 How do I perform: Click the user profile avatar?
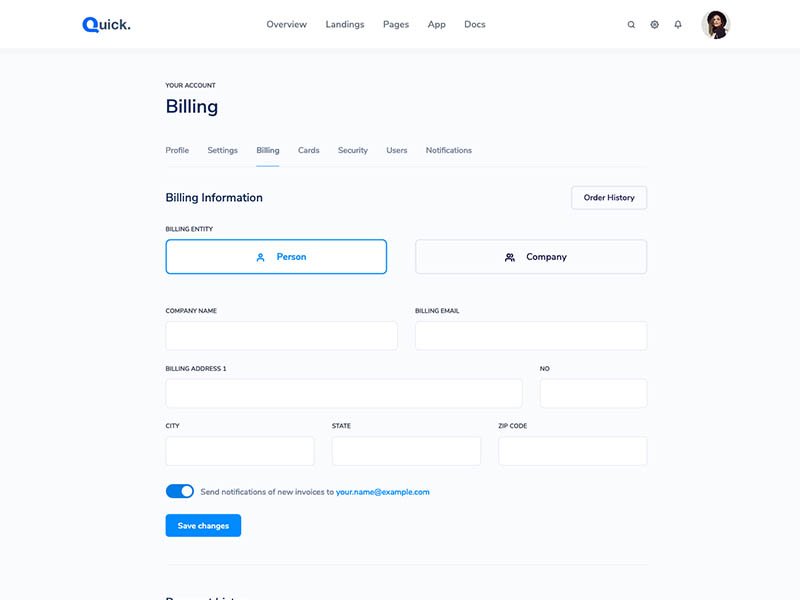716,25
